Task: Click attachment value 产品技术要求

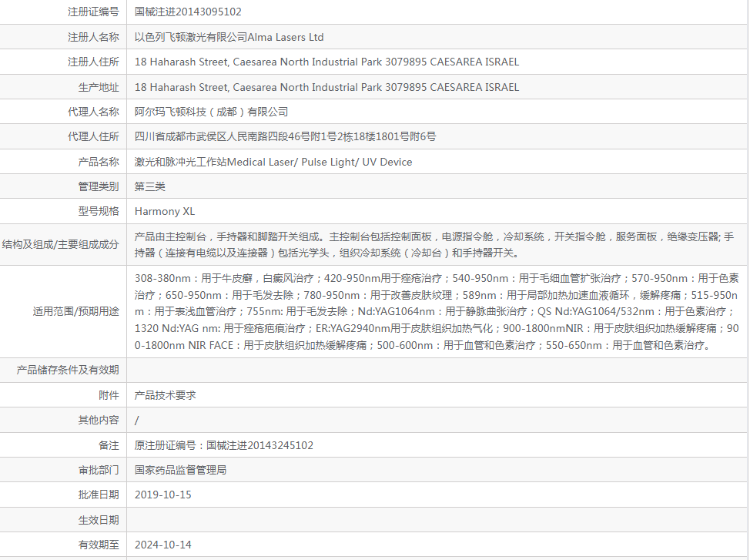Action: pyautogui.click(x=165, y=395)
